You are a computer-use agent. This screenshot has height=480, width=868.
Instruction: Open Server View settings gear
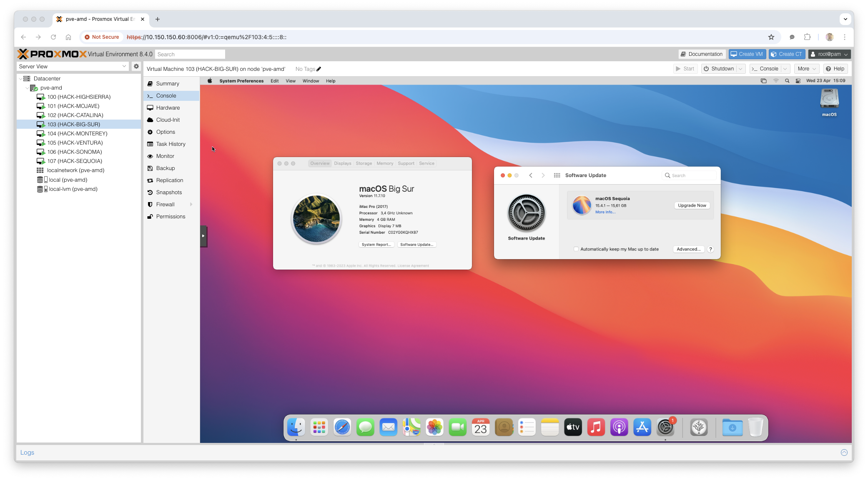(x=136, y=66)
